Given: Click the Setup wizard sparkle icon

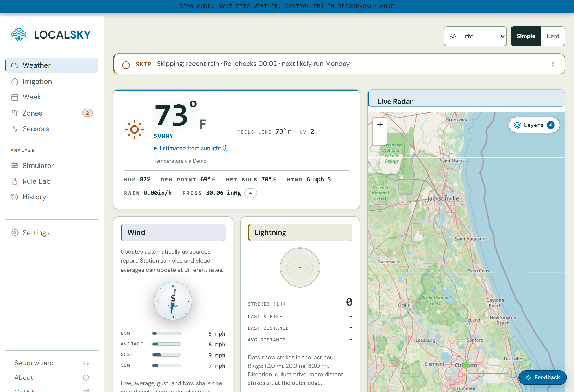Looking at the screenshot, I should click(x=86, y=363).
